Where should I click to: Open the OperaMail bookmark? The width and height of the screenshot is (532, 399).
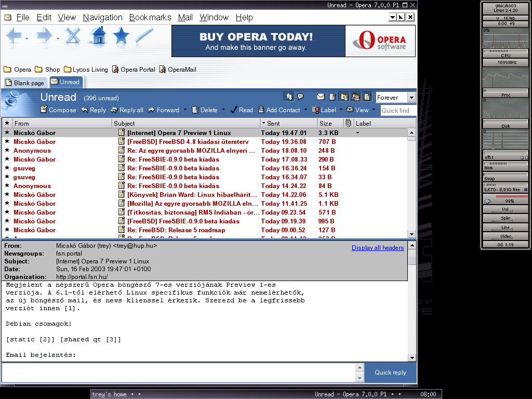[x=178, y=70]
